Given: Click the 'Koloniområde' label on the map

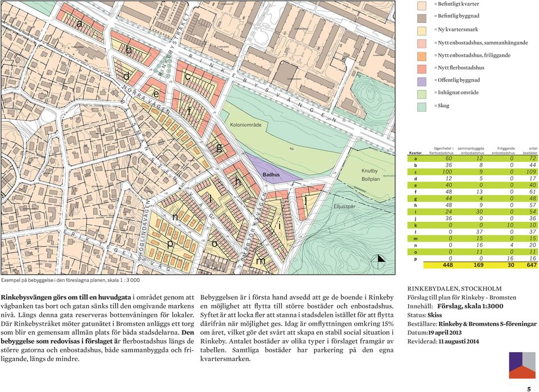Looking at the screenshot, I should coord(246,125).
